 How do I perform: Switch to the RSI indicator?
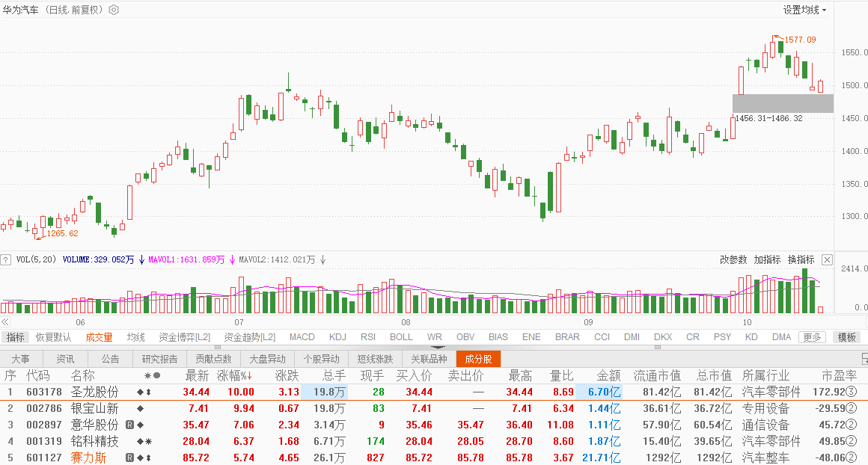tap(368, 337)
